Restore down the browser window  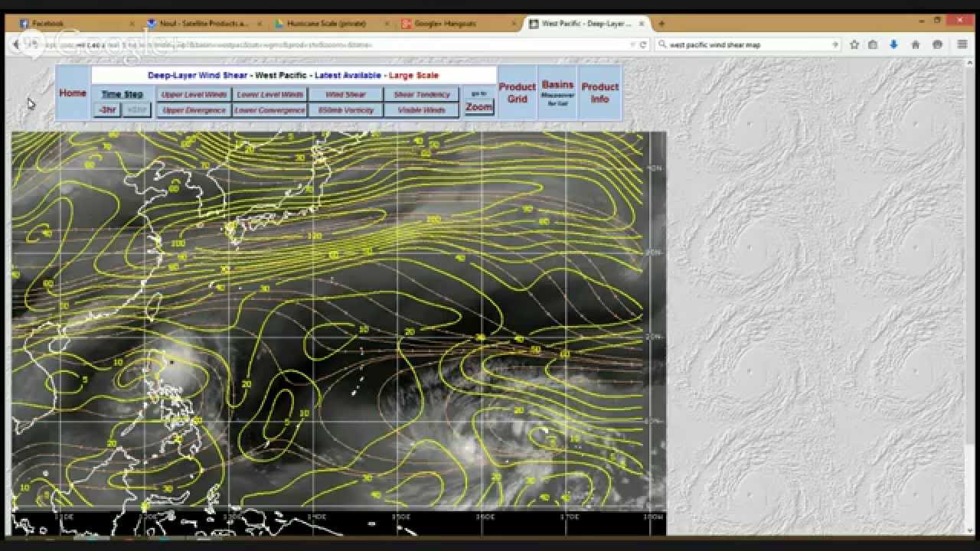tap(939, 19)
